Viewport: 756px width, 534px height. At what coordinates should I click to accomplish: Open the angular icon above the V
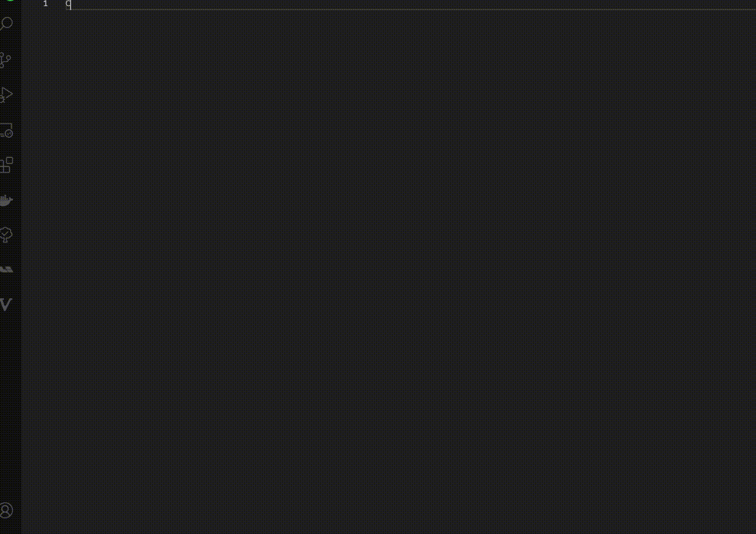[6, 270]
